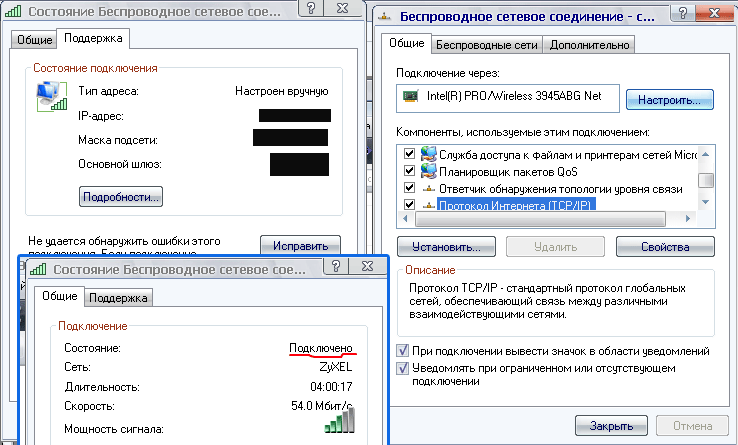Toggle notify on limited connectivity checkbox
The width and height of the screenshot is (738, 445).
click(x=402, y=368)
